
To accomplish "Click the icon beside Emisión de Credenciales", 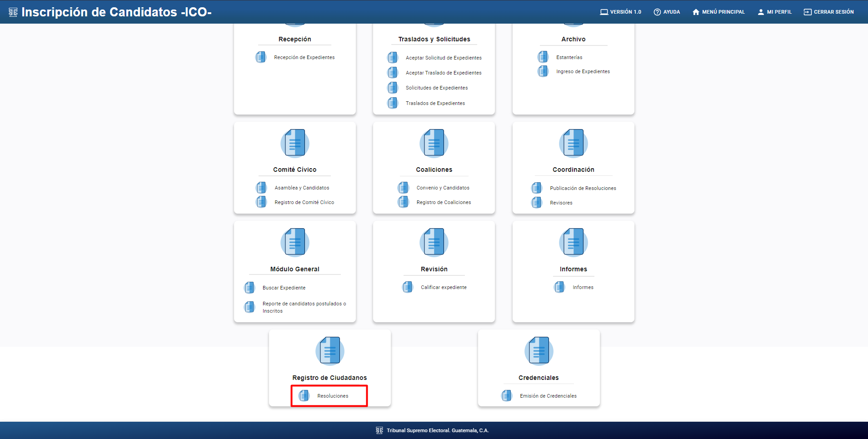I will coord(507,396).
